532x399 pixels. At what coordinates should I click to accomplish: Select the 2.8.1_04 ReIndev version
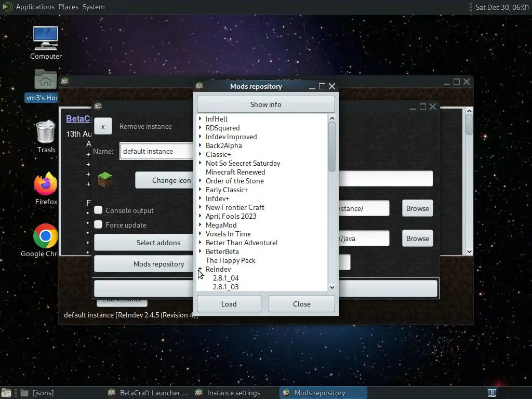pos(226,278)
